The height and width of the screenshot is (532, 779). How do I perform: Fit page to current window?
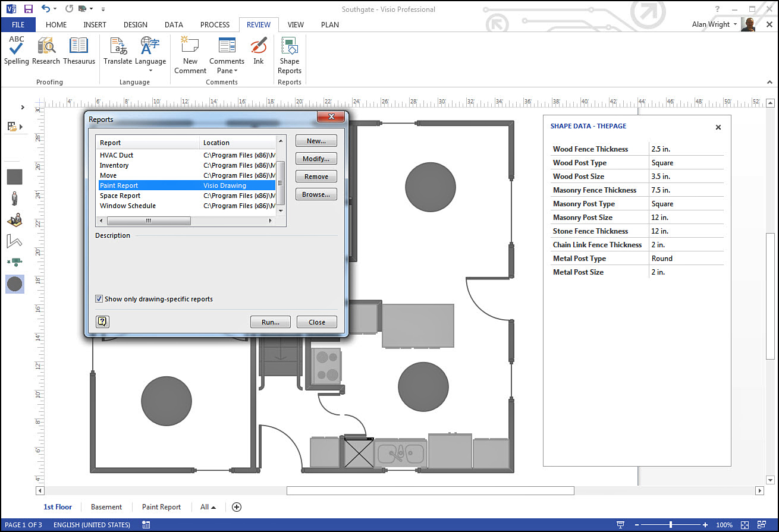(745, 525)
